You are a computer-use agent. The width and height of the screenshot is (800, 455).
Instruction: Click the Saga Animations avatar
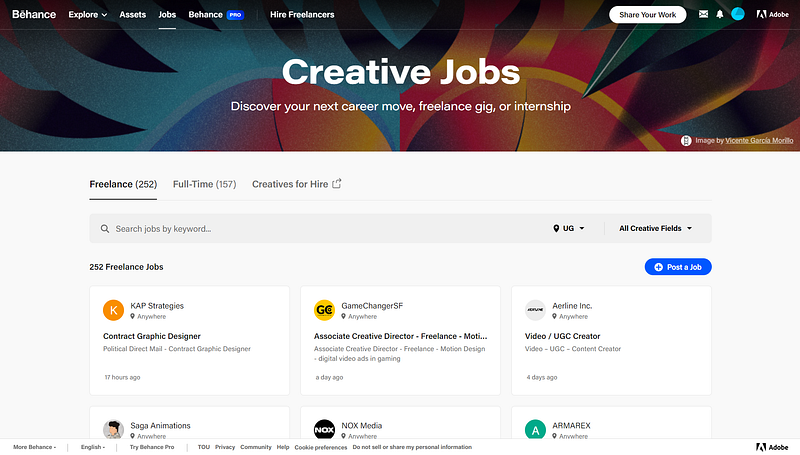click(x=113, y=429)
